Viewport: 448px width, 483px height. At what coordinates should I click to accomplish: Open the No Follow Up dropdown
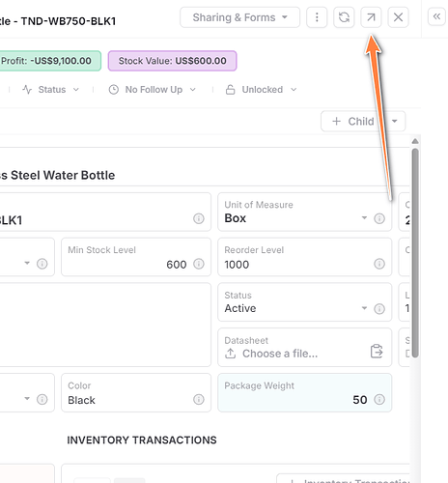pos(153,90)
